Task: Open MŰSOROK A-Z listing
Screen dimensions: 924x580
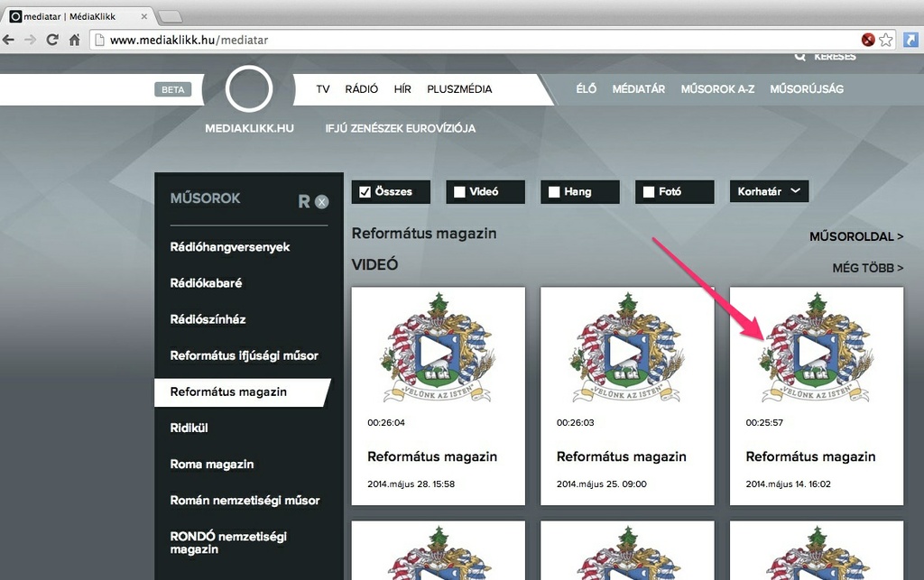Action: click(717, 89)
